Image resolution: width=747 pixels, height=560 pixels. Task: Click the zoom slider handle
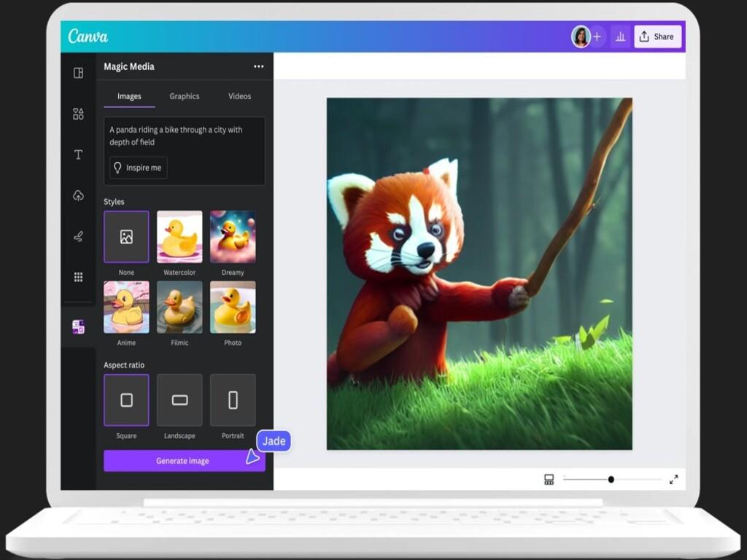pyautogui.click(x=611, y=479)
